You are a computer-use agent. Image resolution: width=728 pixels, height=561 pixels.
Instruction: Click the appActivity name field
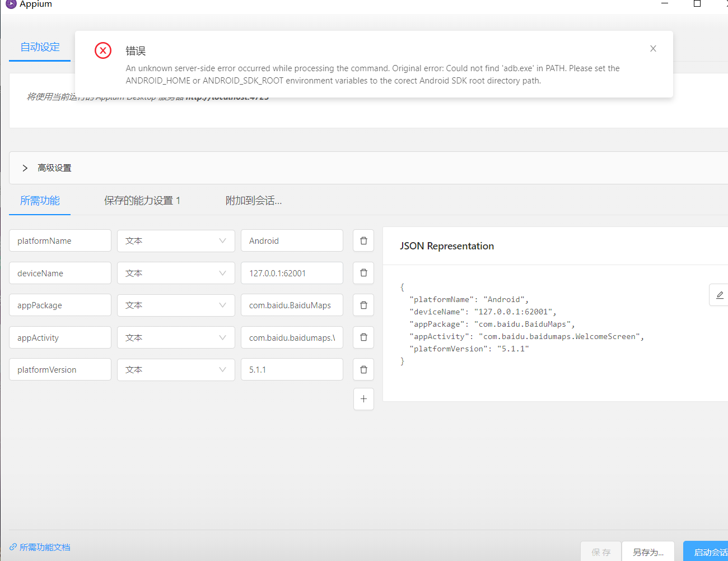point(60,337)
